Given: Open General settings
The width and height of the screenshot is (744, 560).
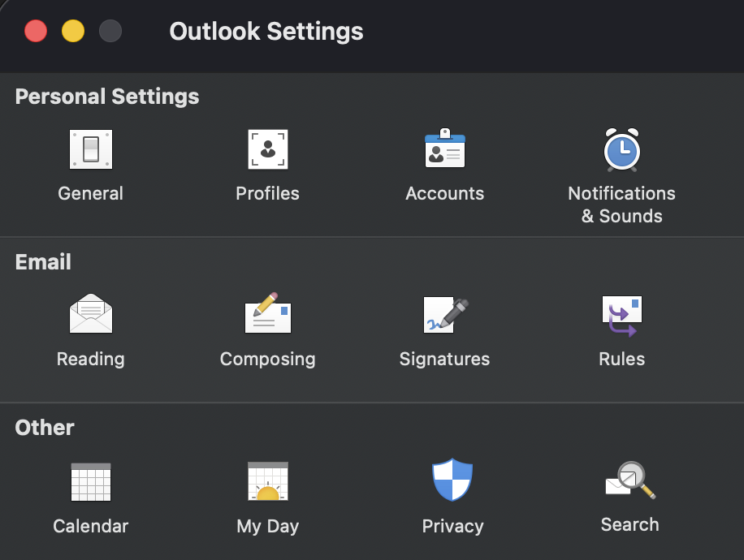Looking at the screenshot, I should (x=90, y=149).
